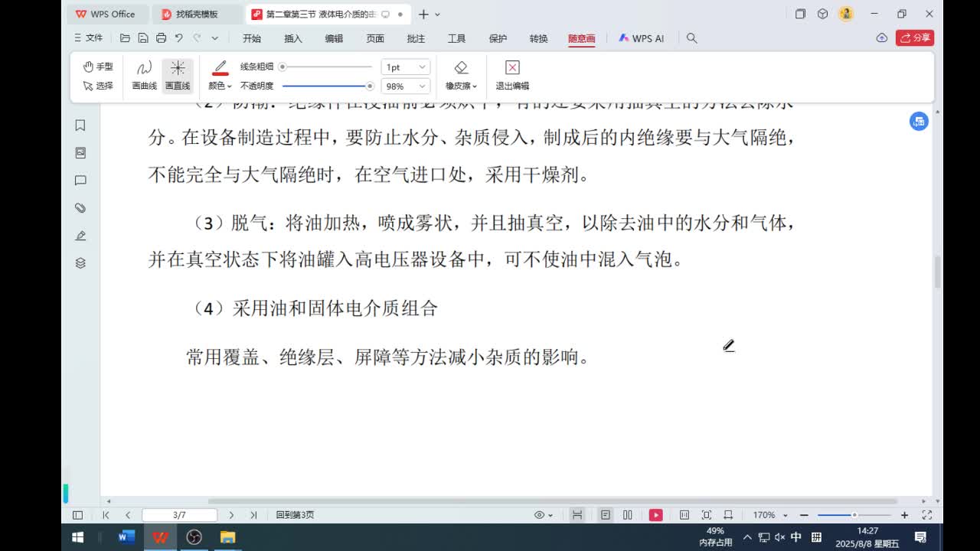The width and height of the screenshot is (980, 551).
Task: Open the comments sidebar panel
Action: pos(80,181)
